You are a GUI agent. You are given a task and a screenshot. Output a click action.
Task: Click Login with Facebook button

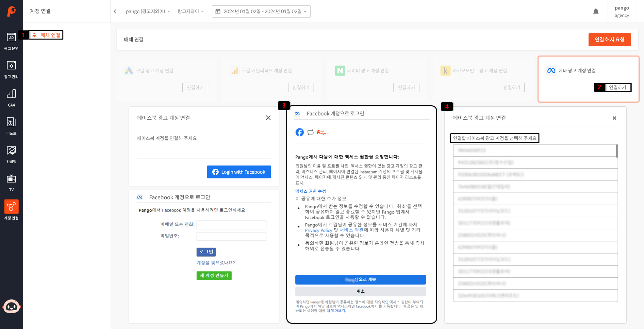coord(239,172)
